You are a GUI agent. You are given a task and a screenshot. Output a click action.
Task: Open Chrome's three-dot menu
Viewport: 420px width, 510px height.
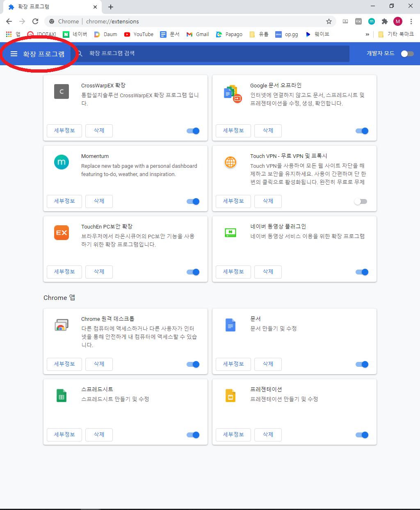pos(411,21)
